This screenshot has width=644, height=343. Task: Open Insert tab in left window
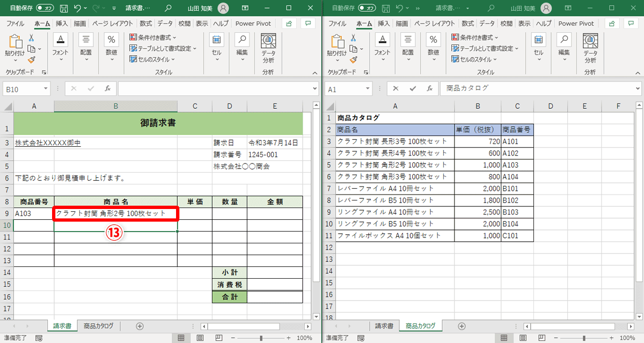(x=62, y=24)
